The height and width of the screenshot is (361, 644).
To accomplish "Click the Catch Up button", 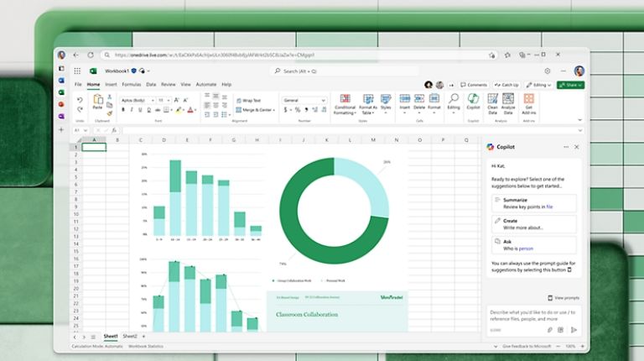I will pyautogui.click(x=506, y=85).
